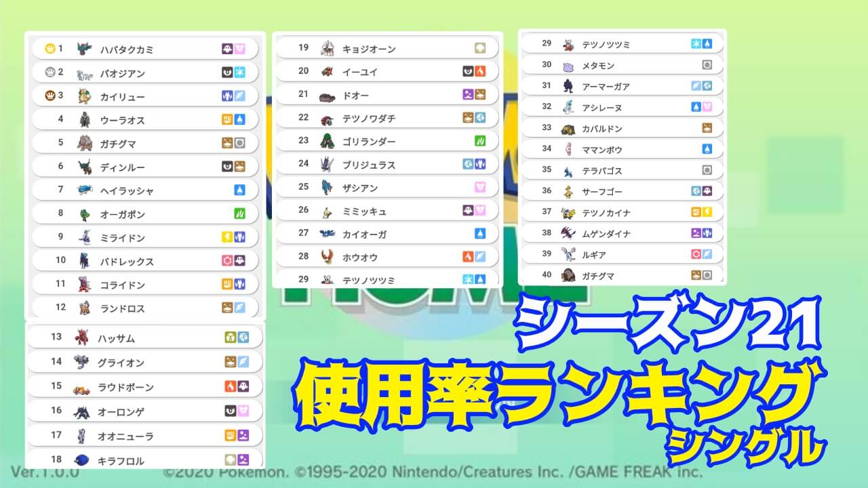Screen dimensions: 868x488
Task: Click the name テラパゴス at rank 35
Action: 602,171
